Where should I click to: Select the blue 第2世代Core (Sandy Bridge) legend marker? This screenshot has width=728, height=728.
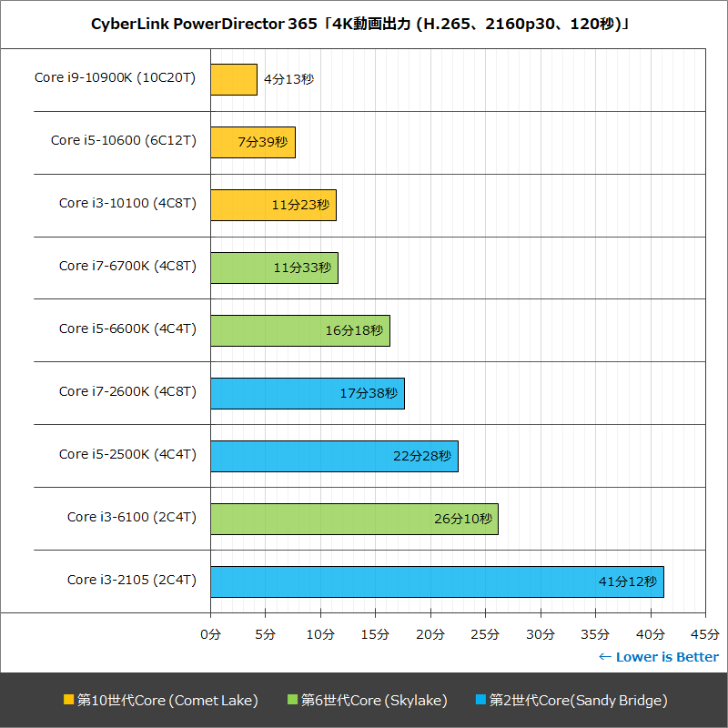coord(481,701)
